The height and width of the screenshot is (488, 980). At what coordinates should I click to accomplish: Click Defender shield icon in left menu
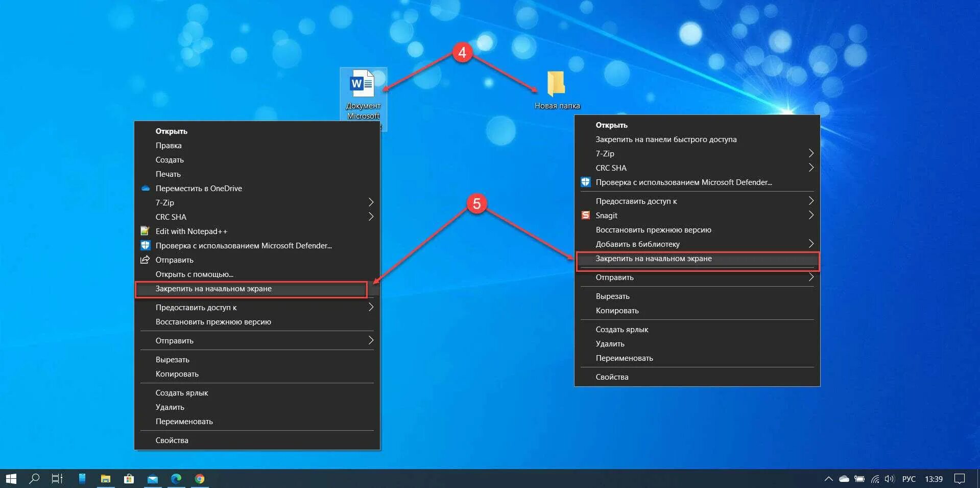pyautogui.click(x=146, y=246)
